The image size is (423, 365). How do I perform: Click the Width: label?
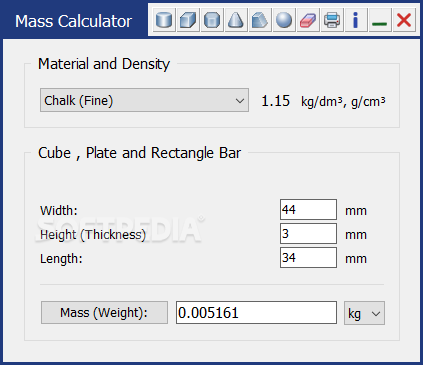pos(59,211)
